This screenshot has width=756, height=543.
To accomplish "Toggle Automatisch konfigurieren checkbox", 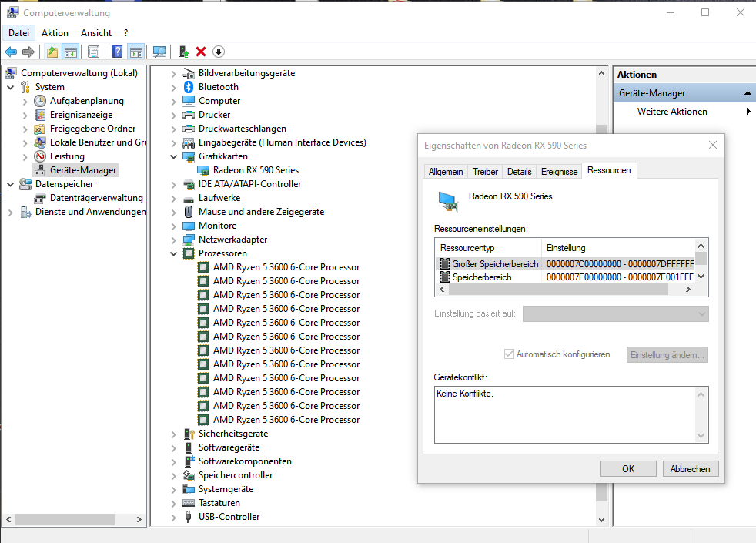I will (509, 354).
